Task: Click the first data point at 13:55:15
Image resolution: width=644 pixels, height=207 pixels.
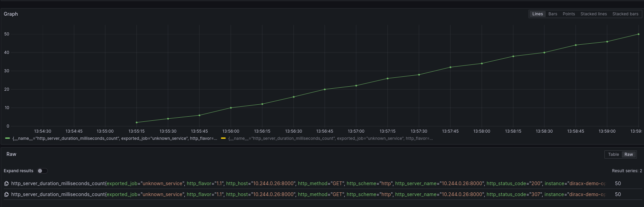Action: click(x=137, y=122)
